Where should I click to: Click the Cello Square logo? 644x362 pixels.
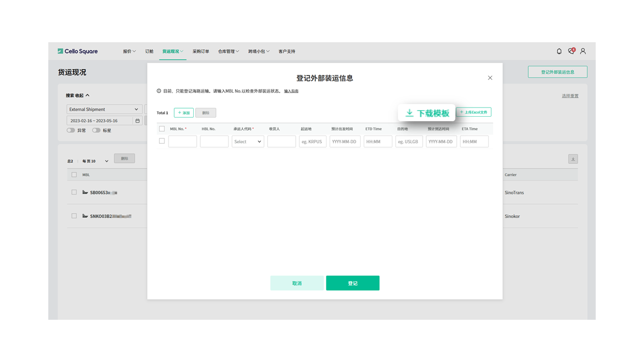tap(77, 51)
